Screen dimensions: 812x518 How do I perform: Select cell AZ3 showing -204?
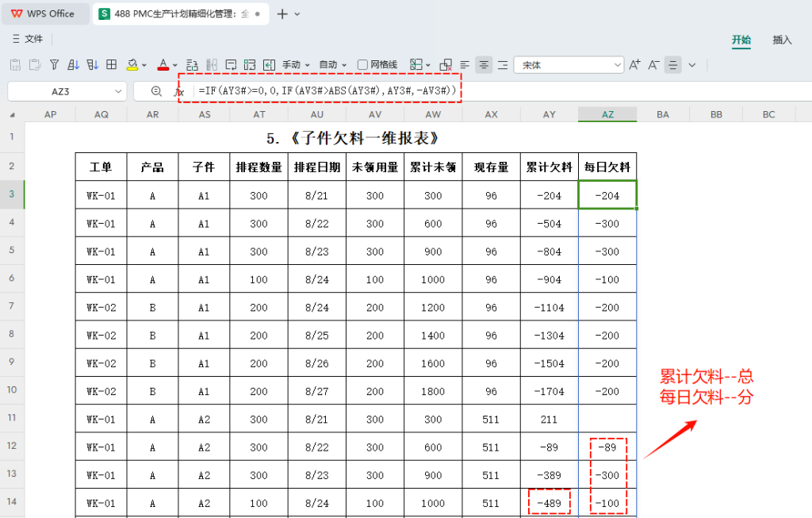point(607,195)
